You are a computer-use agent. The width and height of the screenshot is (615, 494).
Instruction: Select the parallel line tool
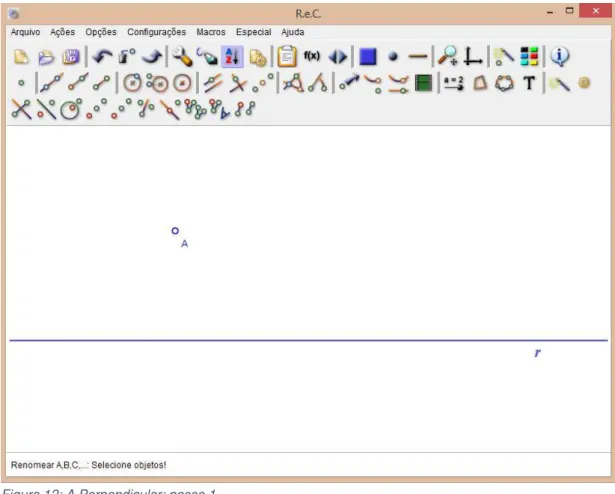pos(213,83)
